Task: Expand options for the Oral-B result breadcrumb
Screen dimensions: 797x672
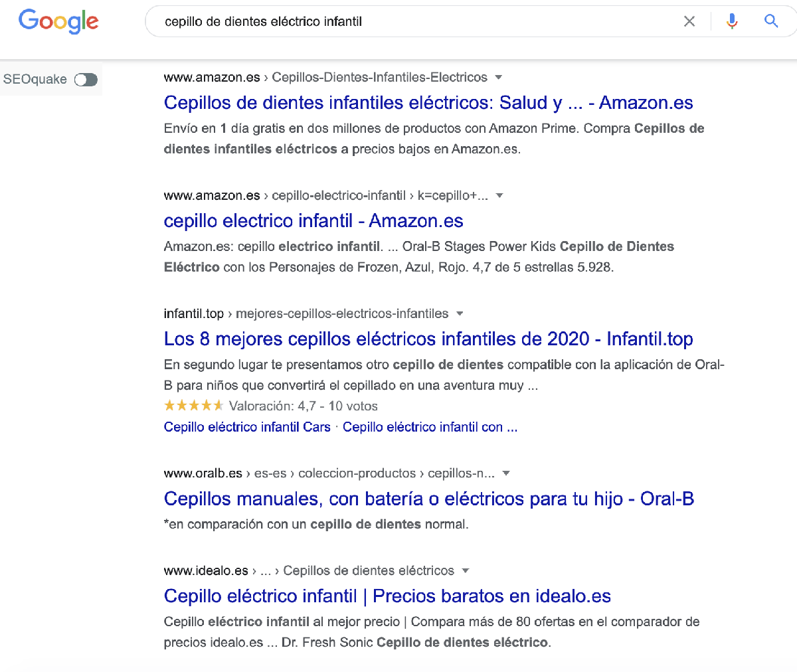Action: click(506, 473)
